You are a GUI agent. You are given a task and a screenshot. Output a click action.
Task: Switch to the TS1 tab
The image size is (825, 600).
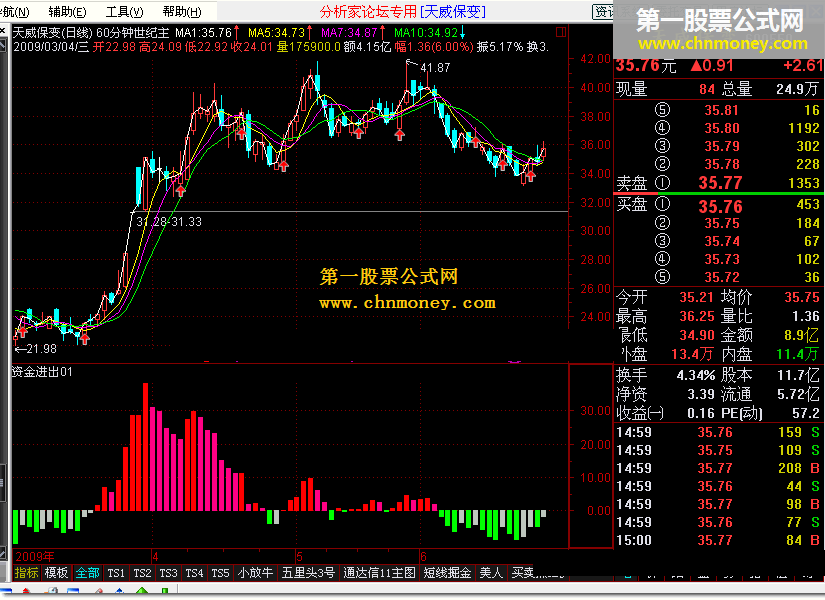(116, 573)
